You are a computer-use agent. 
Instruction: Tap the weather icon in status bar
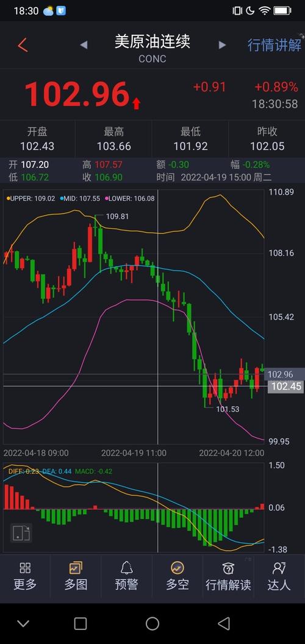[49, 11]
